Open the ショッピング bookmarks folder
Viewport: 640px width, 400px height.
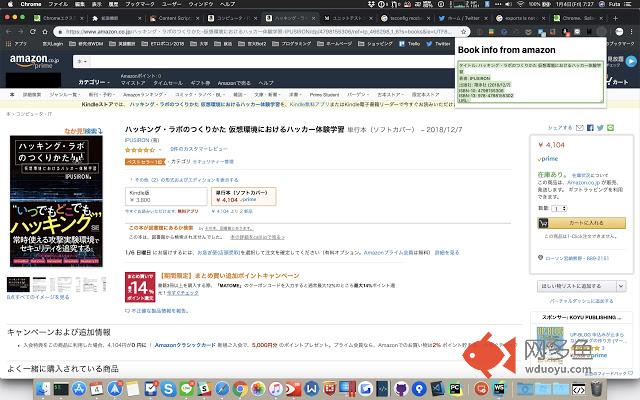pyautogui.click(x=375, y=44)
